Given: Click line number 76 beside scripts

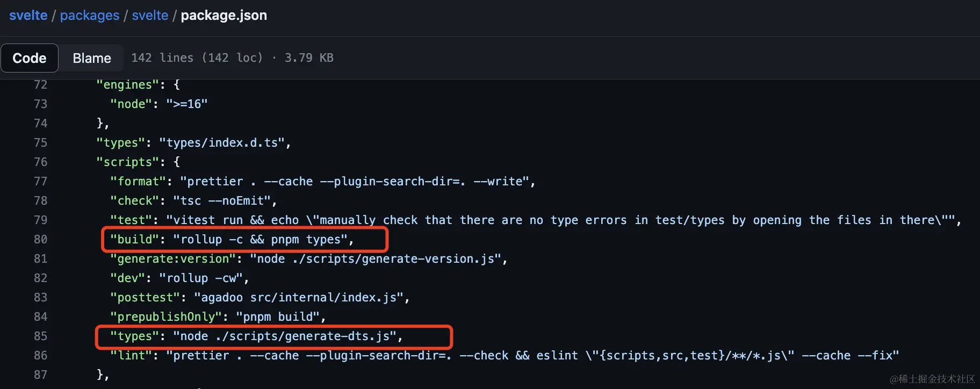Looking at the screenshot, I should pos(40,162).
